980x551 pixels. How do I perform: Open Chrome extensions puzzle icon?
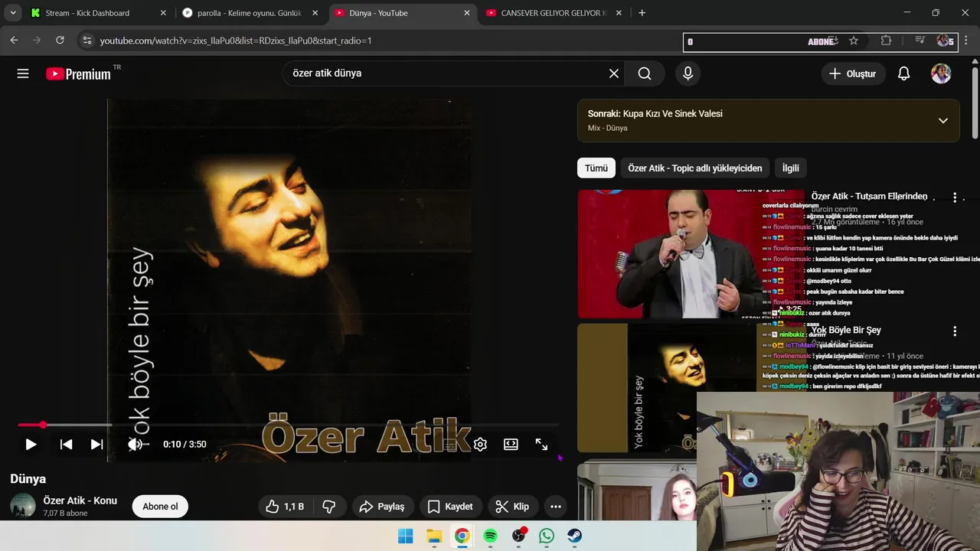[x=887, y=41]
